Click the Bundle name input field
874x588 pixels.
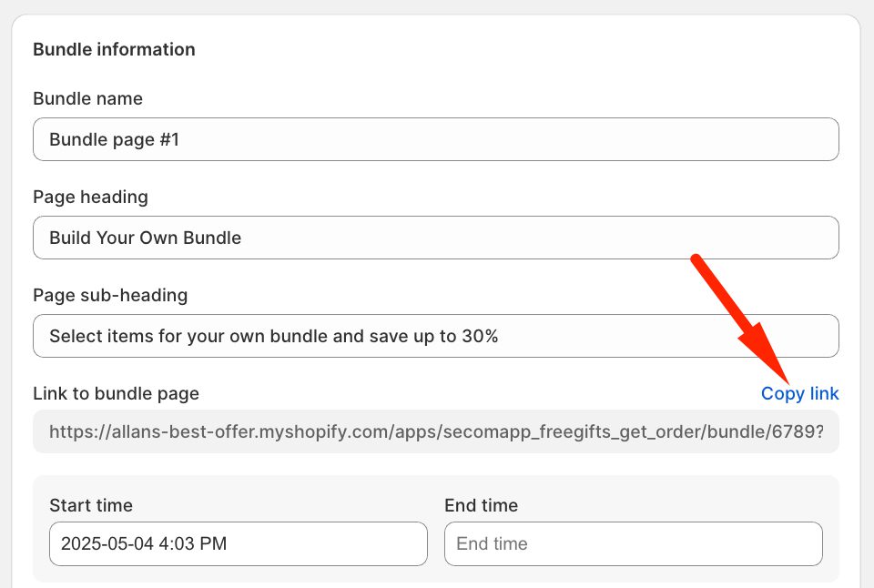pyautogui.click(x=435, y=139)
